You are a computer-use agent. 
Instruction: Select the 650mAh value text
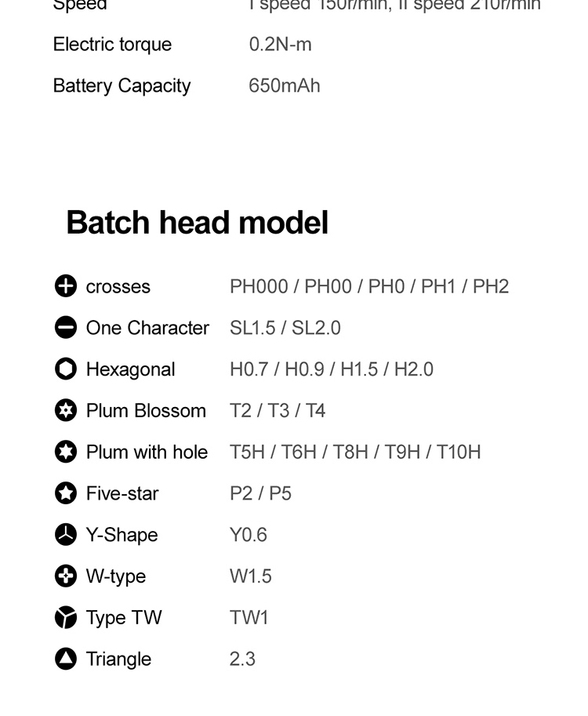tap(285, 85)
